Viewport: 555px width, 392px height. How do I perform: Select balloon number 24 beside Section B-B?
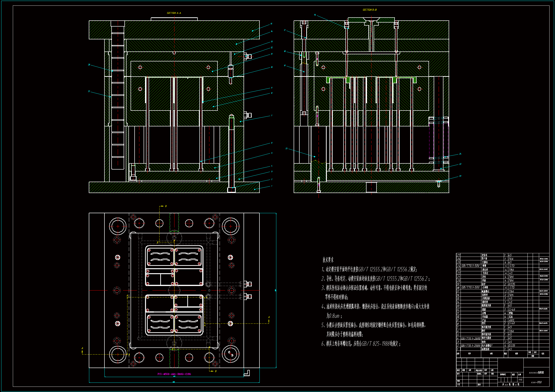click(x=460, y=154)
